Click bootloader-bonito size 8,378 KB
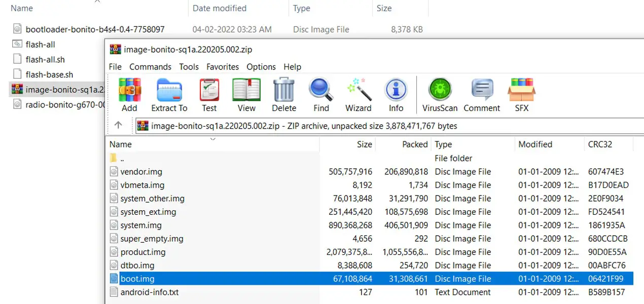 [407, 29]
